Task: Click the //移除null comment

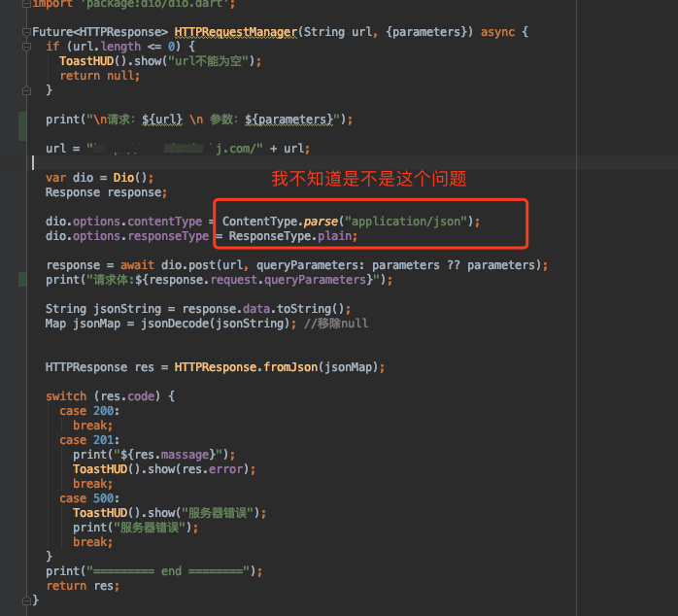Action: pos(336,324)
